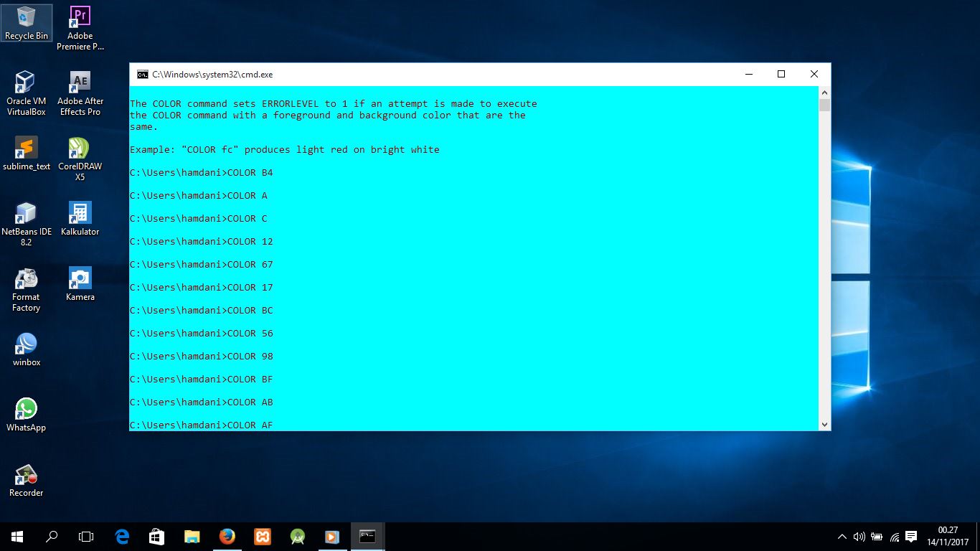
Task: Click the 'COLOR A' command line
Action: click(199, 196)
